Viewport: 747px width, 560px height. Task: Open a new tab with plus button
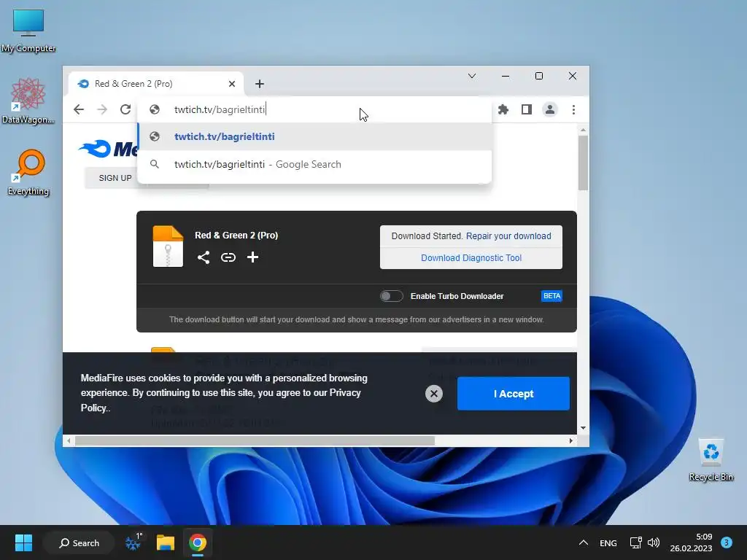pos(260,84)
